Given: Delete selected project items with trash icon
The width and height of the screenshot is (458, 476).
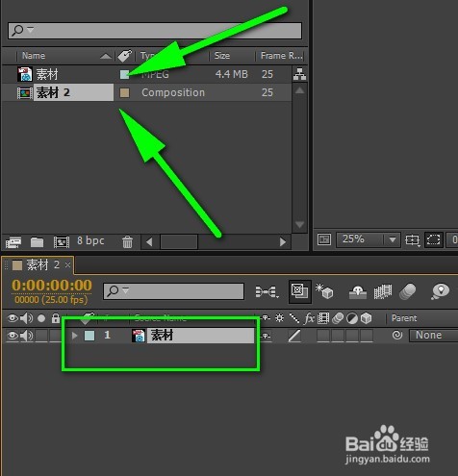Looking at the screenshot, I should click(127, 242).
